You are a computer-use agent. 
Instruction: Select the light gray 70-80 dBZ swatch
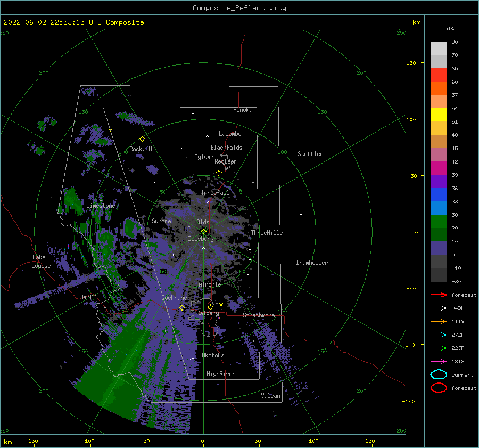[x=439, y=48]
